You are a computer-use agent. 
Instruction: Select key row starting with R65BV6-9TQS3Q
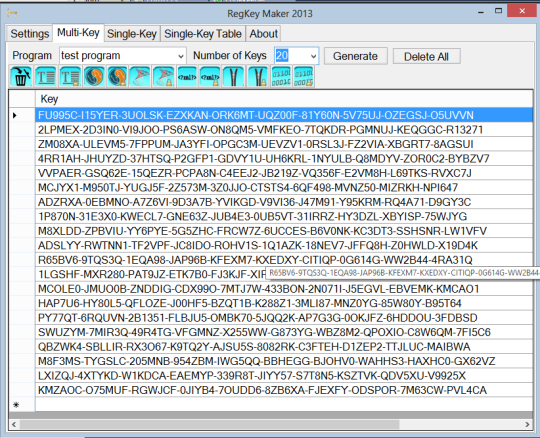point(284,260)
